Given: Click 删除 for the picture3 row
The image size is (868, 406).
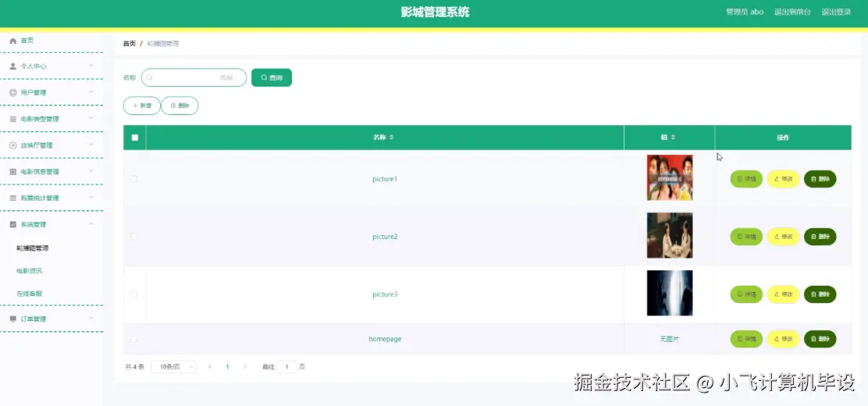Looking at the screenshot, I should pyautogui.click(x=820, y=294).
